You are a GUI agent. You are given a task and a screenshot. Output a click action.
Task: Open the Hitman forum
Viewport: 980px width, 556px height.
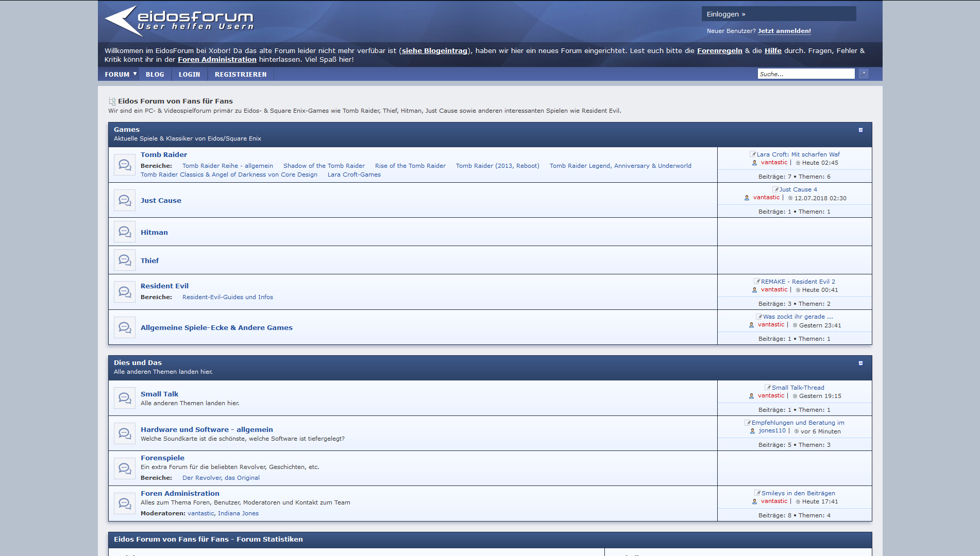tap(154, 232)
